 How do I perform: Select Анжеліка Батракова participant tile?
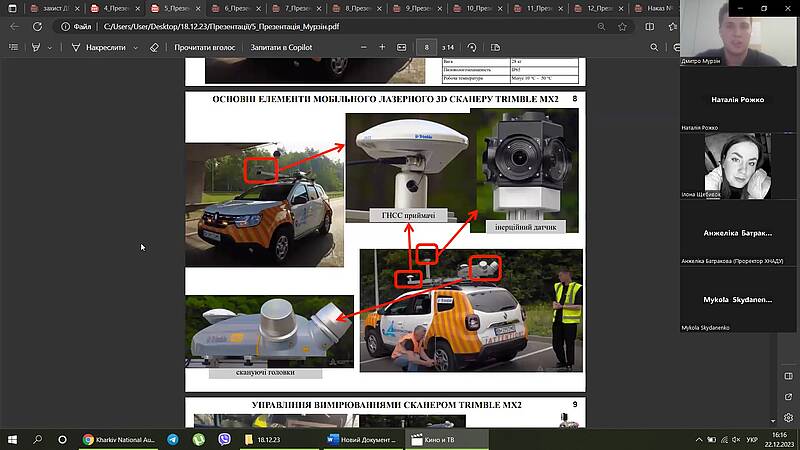pyautogui.click(x=738, y=233)
